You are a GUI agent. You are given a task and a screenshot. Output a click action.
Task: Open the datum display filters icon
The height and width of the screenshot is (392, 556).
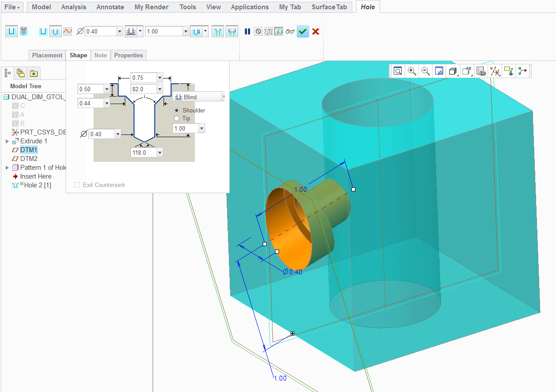coord(495,71)
